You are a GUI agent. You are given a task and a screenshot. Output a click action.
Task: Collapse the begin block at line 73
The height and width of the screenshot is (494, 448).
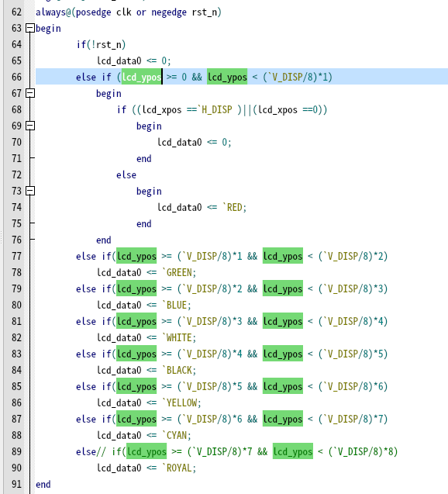click(x=30, y=191)
